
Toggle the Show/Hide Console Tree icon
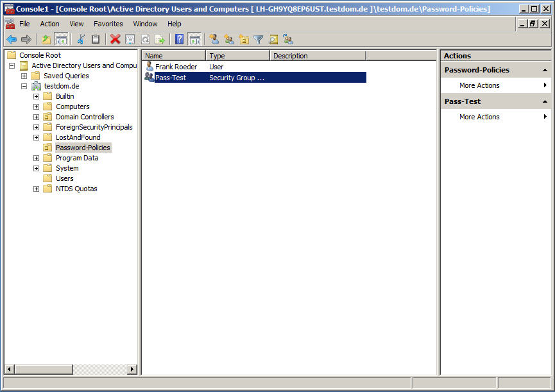coord(61,39)
